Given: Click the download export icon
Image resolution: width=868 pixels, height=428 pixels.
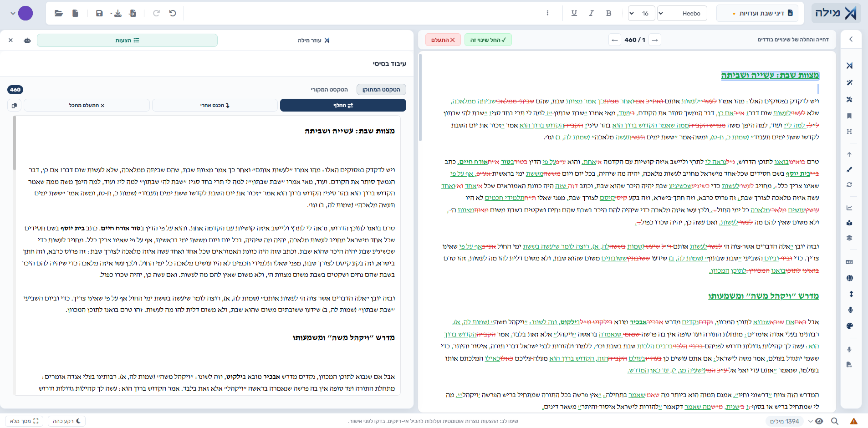Looking at the screenshot, I should (x=118, y=13).
